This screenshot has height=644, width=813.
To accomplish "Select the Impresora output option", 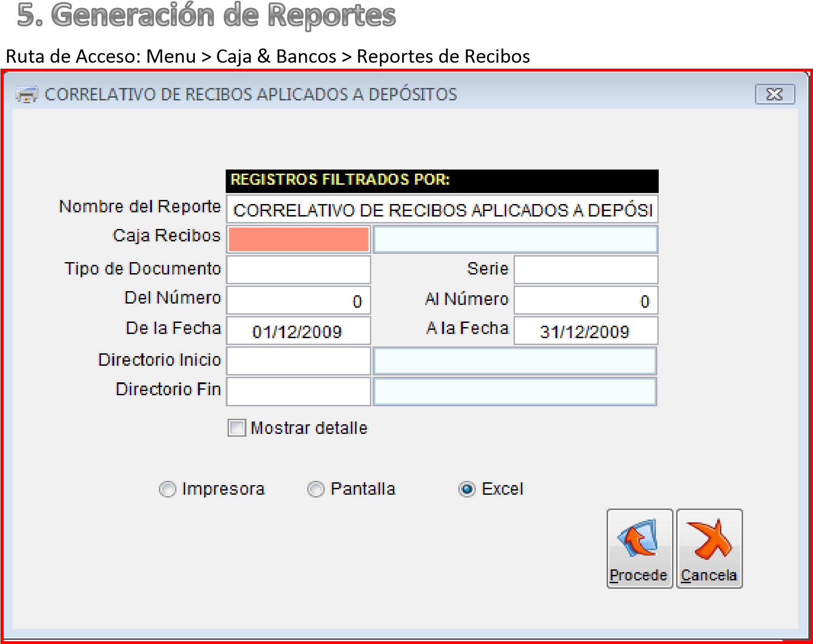I will point(168,489).
